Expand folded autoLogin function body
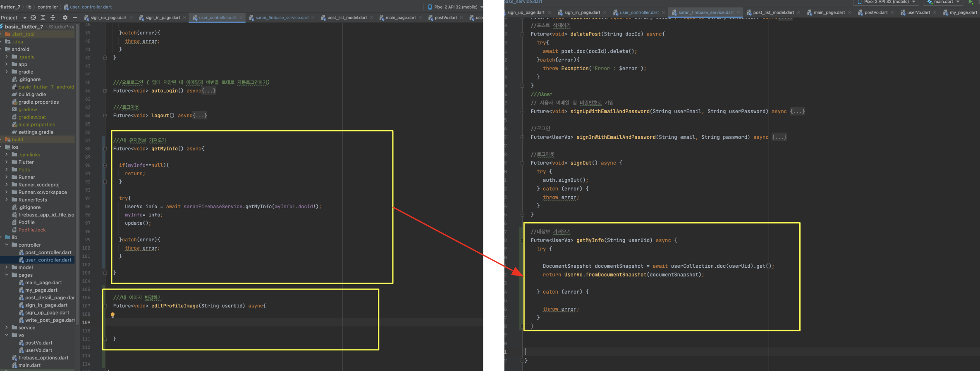This screenshot has height=371, width=980. coord(208,91)
